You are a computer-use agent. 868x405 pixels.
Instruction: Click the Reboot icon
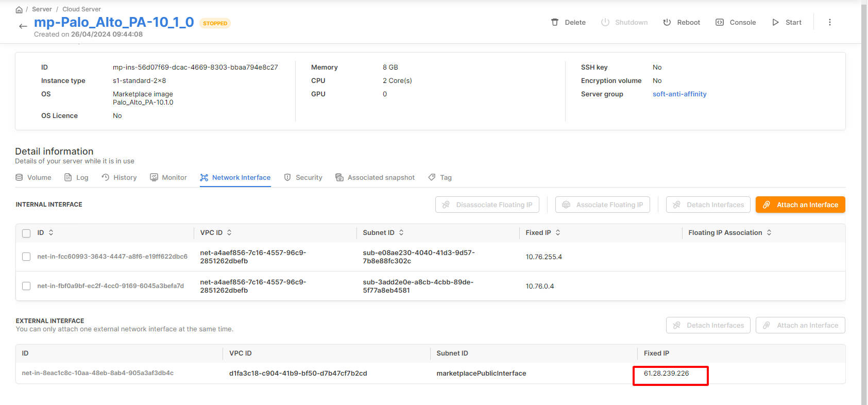click(x=667, y=22)
